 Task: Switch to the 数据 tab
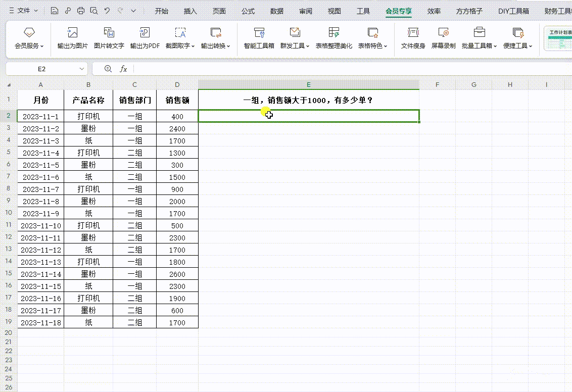tap(276, 11)
